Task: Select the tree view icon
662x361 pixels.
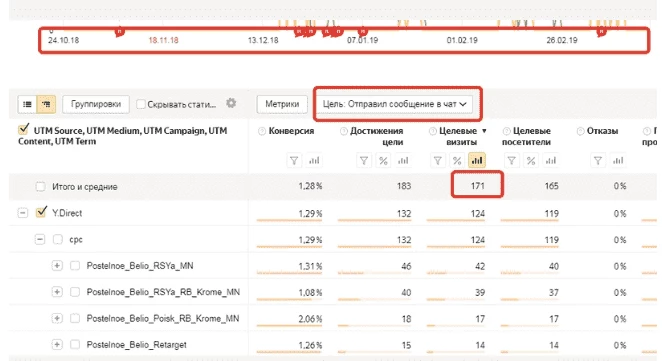Action: [x=46, y=104]
